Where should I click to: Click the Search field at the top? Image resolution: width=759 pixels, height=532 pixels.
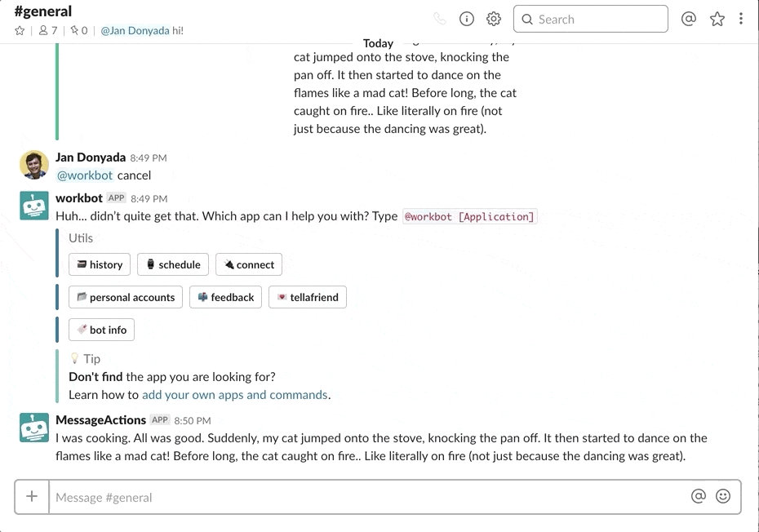[590, 18]
